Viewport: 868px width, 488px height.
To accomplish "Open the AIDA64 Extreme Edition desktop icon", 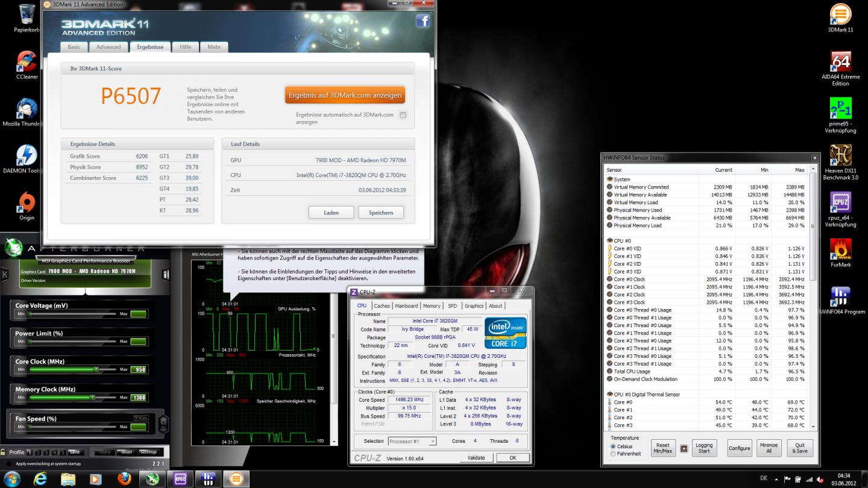I will (840, 62).
